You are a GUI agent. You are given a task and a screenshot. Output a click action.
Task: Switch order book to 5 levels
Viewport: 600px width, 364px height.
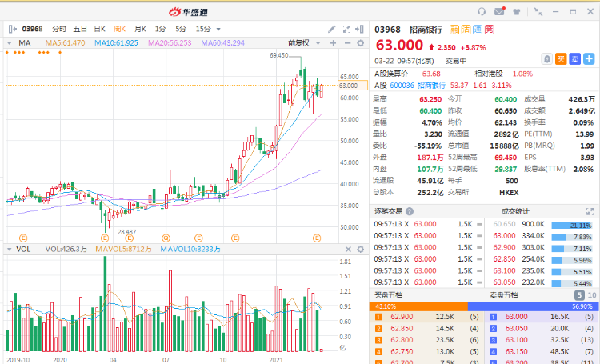click(x=580, y=295)
